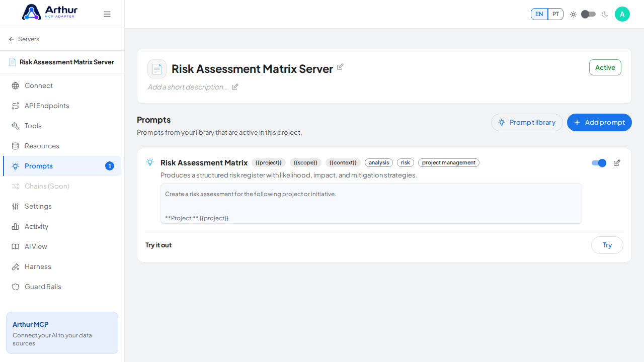
Task: Switch language to EN
Action: (x=539, y=14)
